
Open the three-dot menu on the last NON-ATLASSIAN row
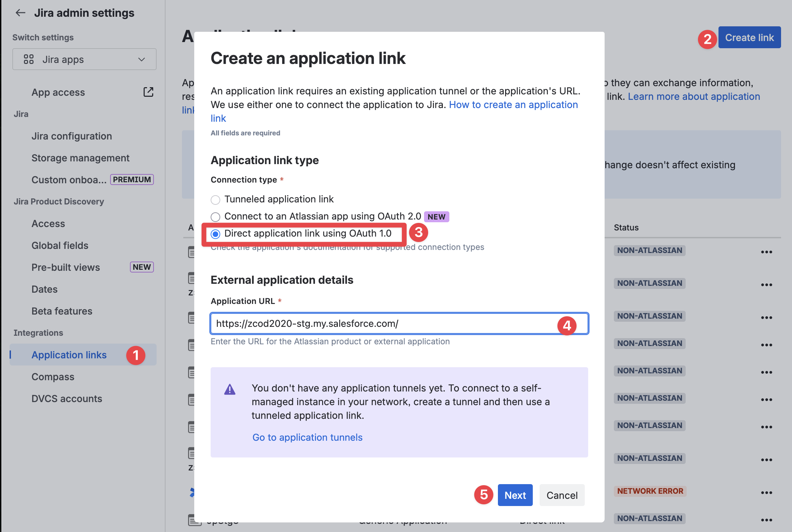tap(766, 520)
